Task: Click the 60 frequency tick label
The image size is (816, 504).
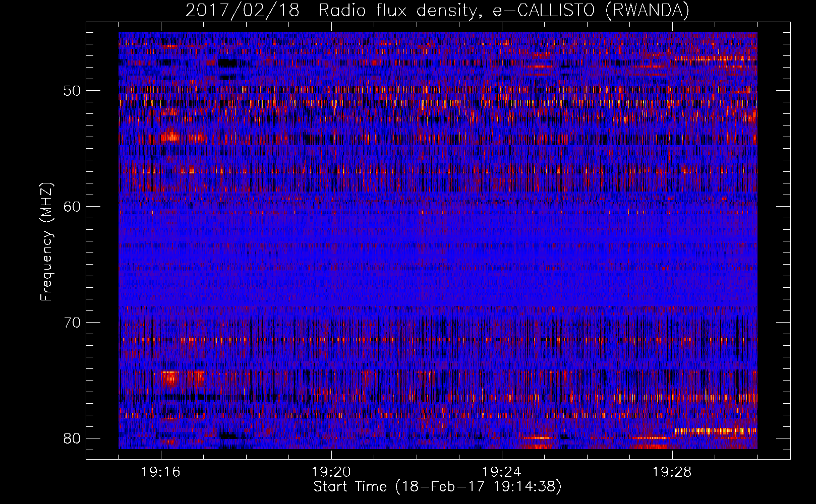Action: coord(72,206)
